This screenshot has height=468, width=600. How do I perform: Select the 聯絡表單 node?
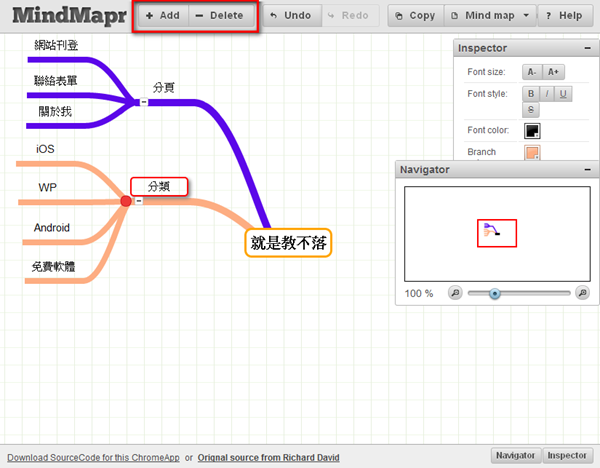[56, 81]
